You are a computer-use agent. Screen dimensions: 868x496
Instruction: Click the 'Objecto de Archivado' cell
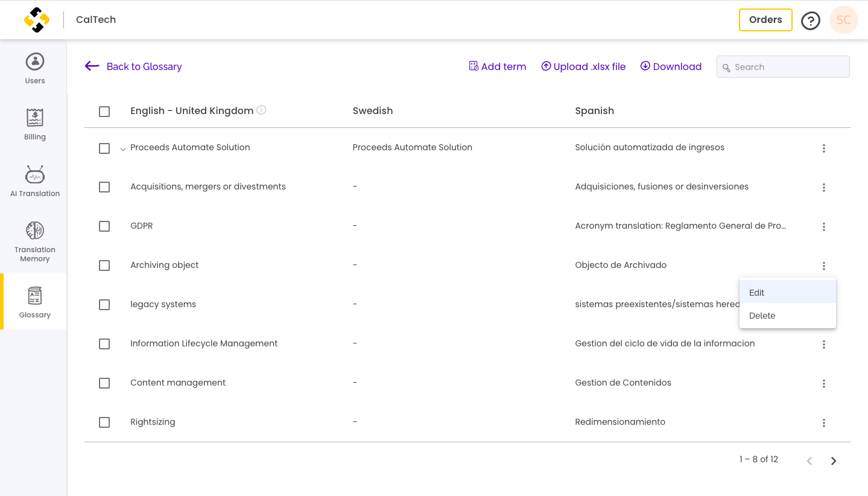[x=621, y=265]
